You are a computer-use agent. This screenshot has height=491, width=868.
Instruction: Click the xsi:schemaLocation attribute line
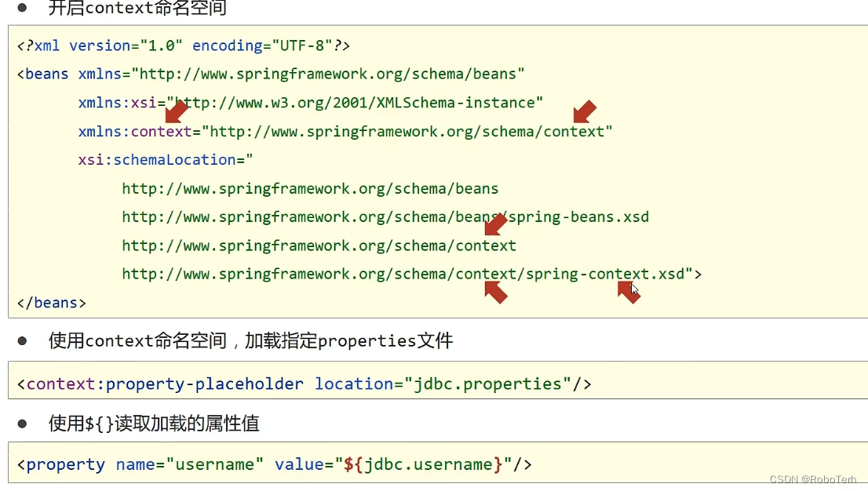pos(166,160)
